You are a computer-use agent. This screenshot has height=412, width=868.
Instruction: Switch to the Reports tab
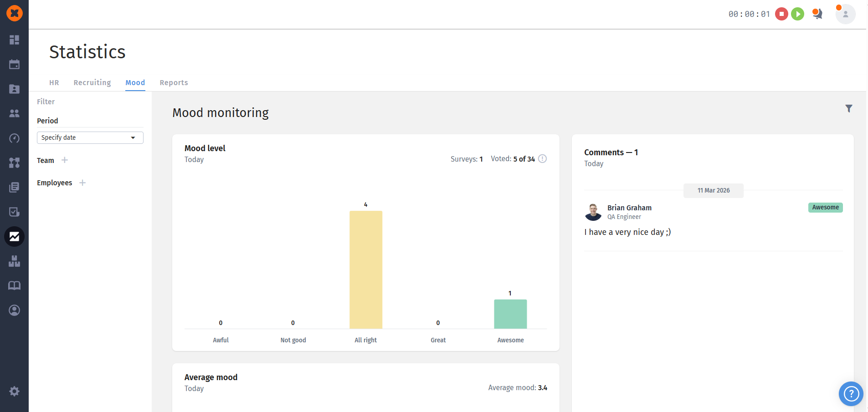pos(174,82)
